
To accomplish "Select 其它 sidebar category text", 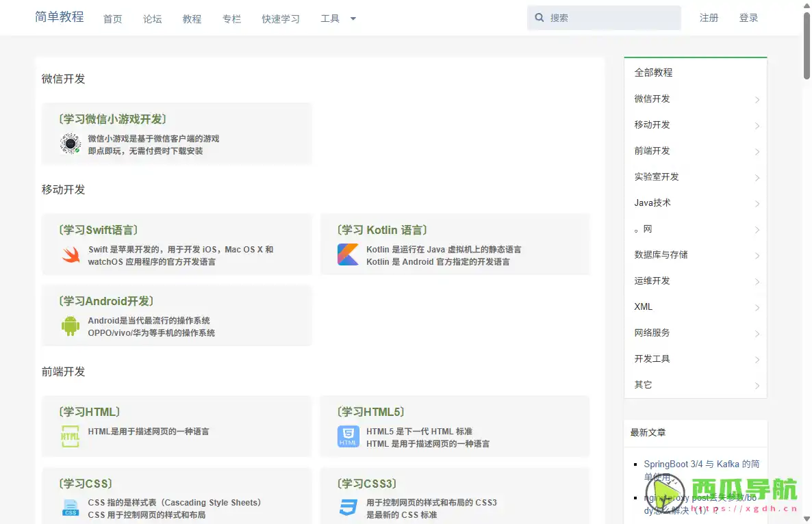I will pos(643,384).
